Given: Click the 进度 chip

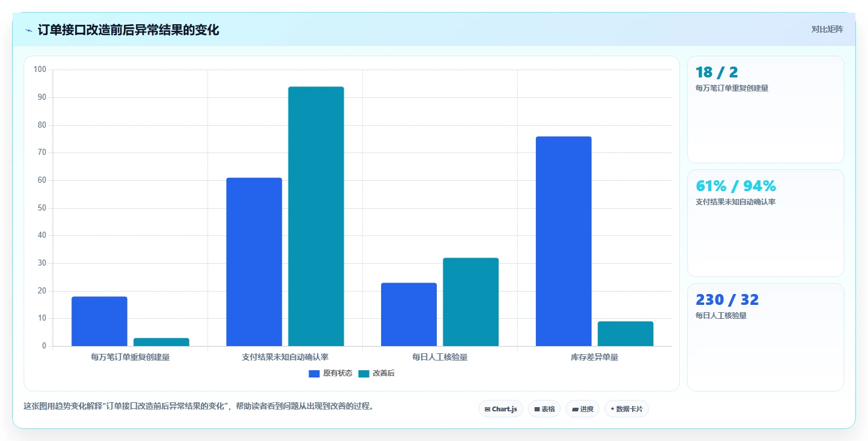Looking at the screenshot, I should (582, 409).
